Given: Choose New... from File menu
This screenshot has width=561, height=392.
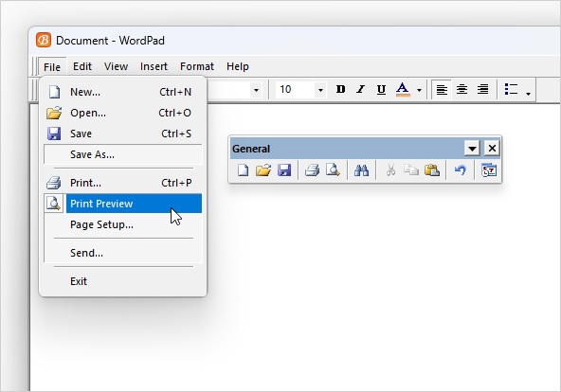Looking at the screenshot, I should point(123,92).
